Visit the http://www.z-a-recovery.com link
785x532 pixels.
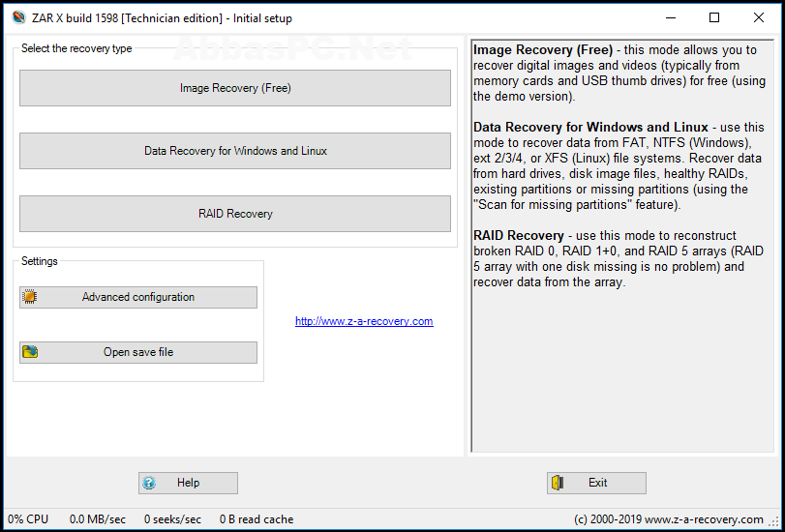[364, 321]
